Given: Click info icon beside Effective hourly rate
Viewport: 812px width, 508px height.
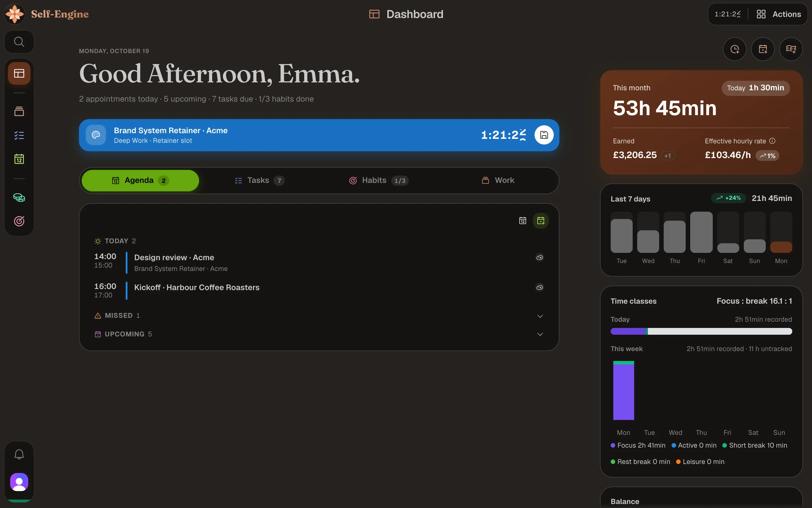Looking at the screenshot, I should pos(773,141).
